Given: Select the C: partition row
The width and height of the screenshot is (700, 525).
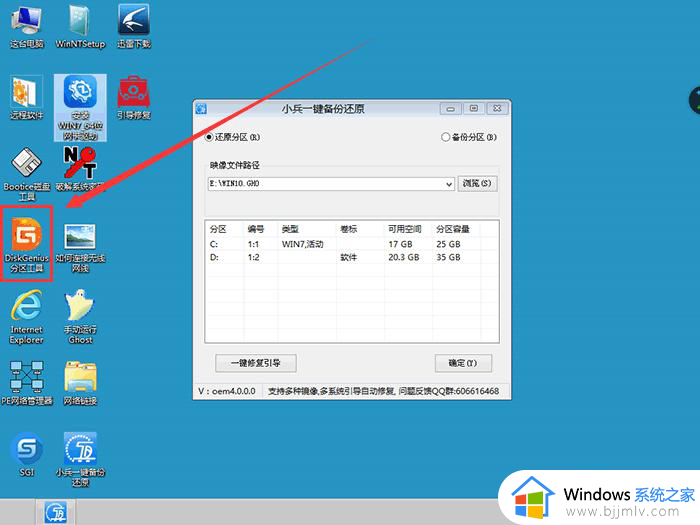Looking at the screenshot, I should [x=352, y=244].
